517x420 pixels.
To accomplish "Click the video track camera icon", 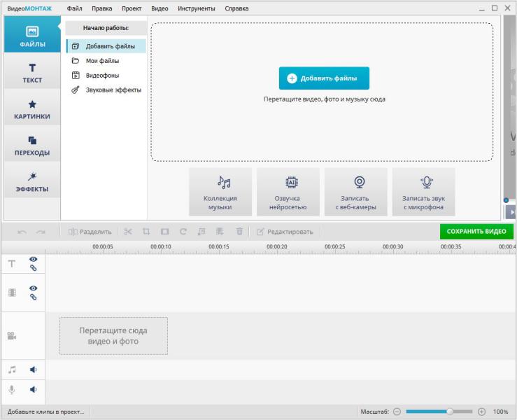I will (12, 336).
